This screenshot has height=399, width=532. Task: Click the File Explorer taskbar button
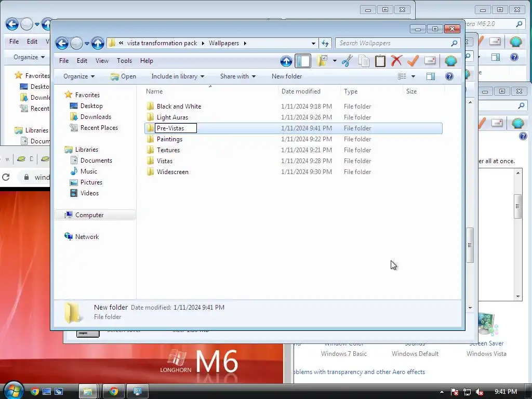pos(88,392)
